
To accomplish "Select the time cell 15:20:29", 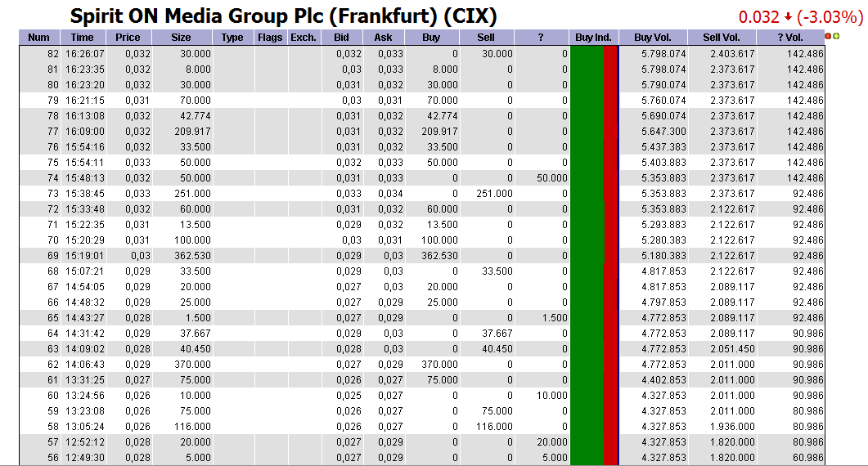I will pyautogui.click(x=83, y=240).
